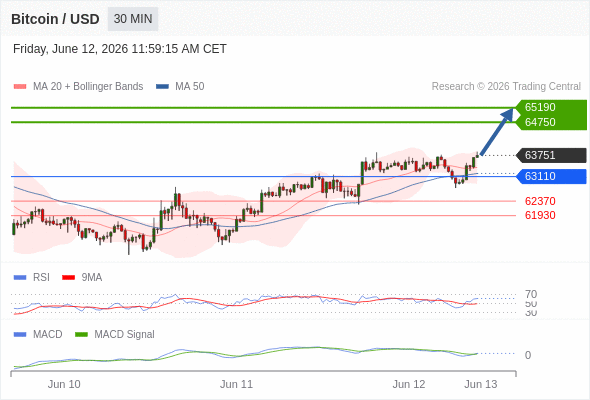Image resolution: width=590 pixels, height=400 pixels.
Task: Click the Jun 13 date axis label
Action: (x=481, y=384)
